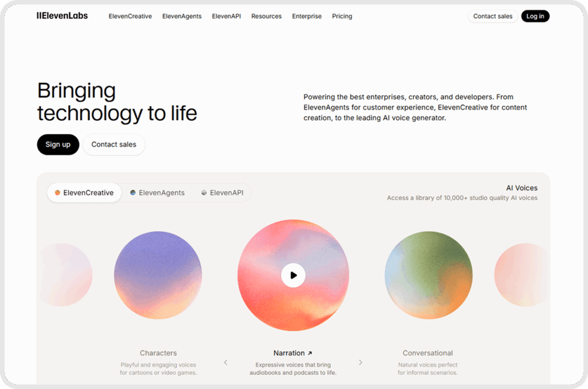
Task: Advance the voice carousel with the right arrow
Action: (x=361, y=362)
